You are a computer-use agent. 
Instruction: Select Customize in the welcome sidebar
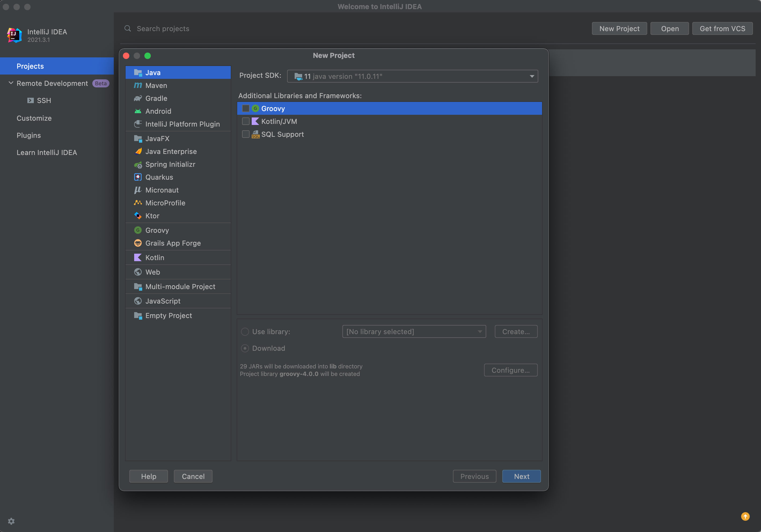click(x=34, y=118)
